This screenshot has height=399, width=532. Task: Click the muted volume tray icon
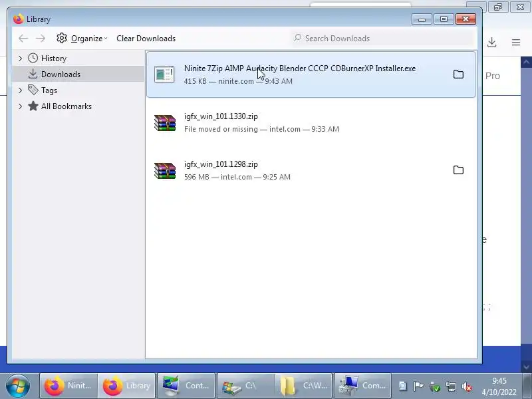467,386
